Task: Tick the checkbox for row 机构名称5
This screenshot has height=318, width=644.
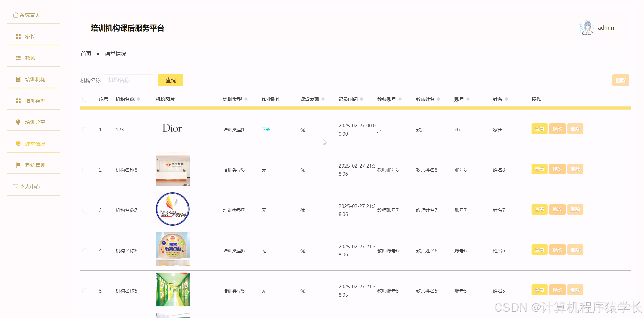Action: (85, 291)
